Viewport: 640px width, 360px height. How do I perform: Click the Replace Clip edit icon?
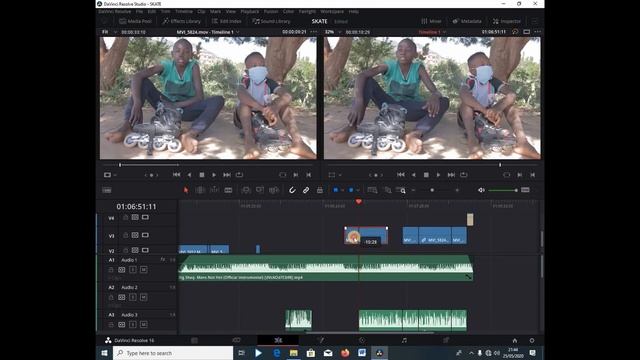pos(273,190)
